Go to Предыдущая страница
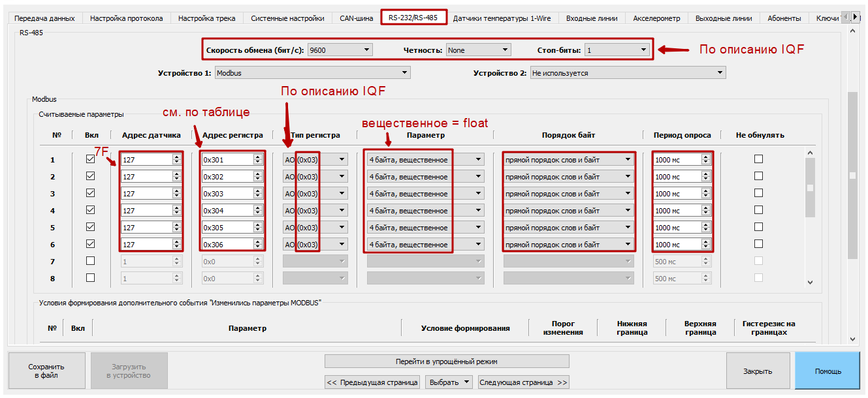The image size is (868, 398). pos(372,382)
